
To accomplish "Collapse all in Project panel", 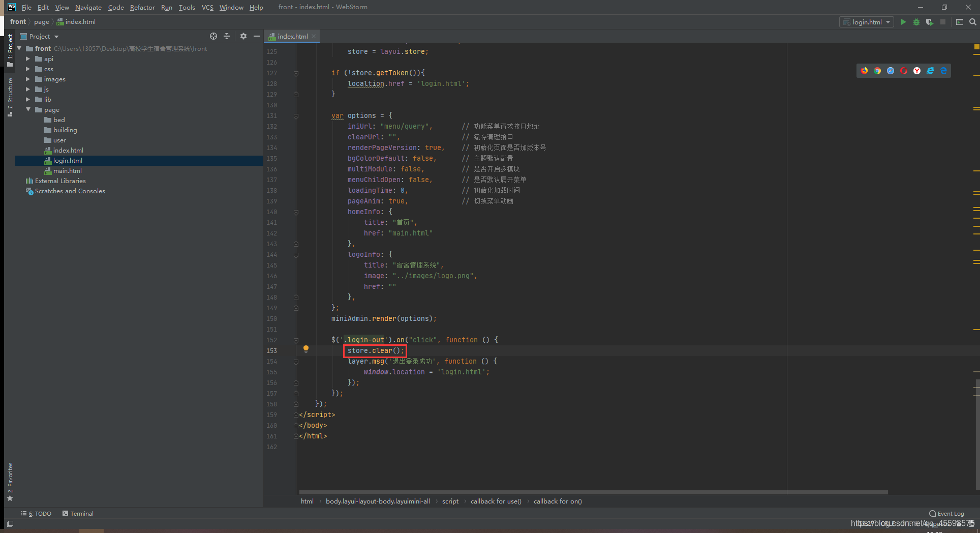I will (x=227, y=36).
